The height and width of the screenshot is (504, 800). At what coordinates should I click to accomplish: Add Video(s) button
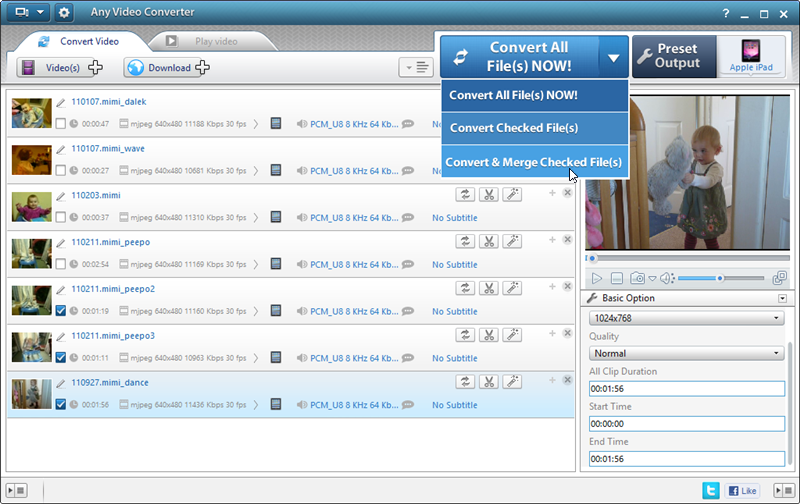60,67
